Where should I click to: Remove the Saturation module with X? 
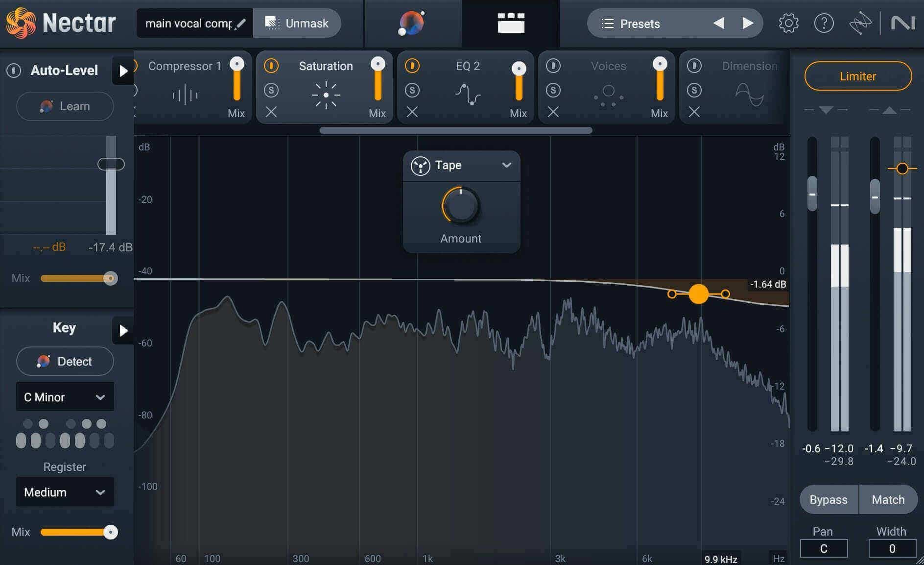tap(271, 112)
